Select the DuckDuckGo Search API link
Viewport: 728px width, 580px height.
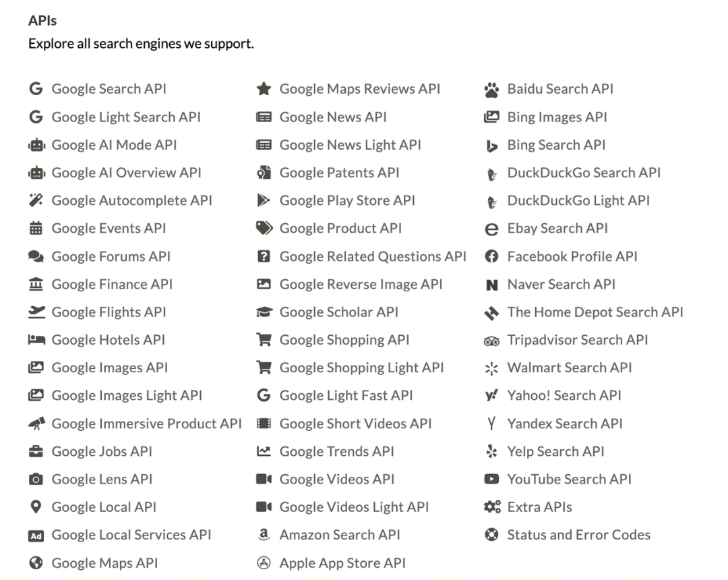pos(584,173)
